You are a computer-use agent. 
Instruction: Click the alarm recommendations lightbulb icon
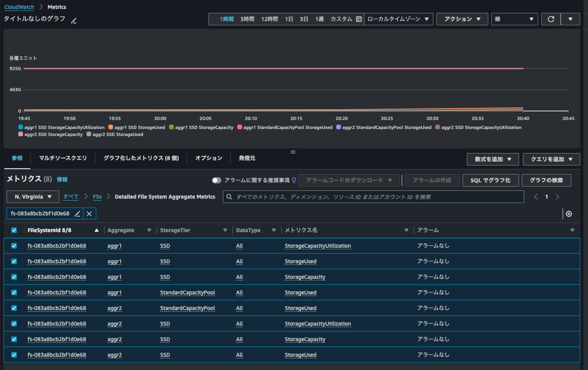coord(294,180)
